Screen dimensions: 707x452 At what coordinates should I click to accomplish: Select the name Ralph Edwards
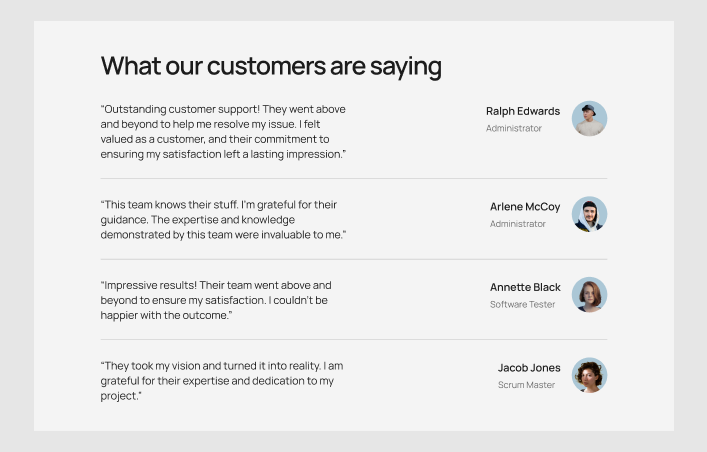[523, 111]
